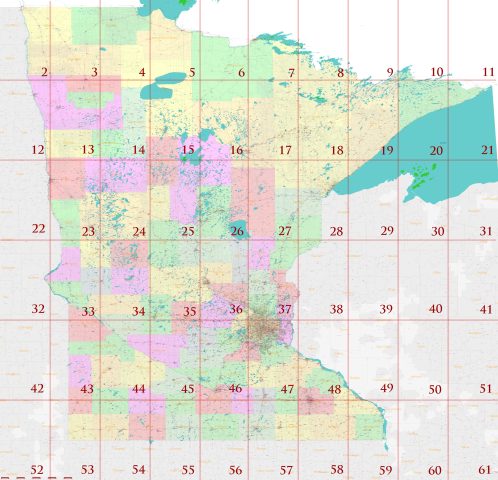Click grid label 43
This screenshot has height=480, width=498.
pos(87,389)
